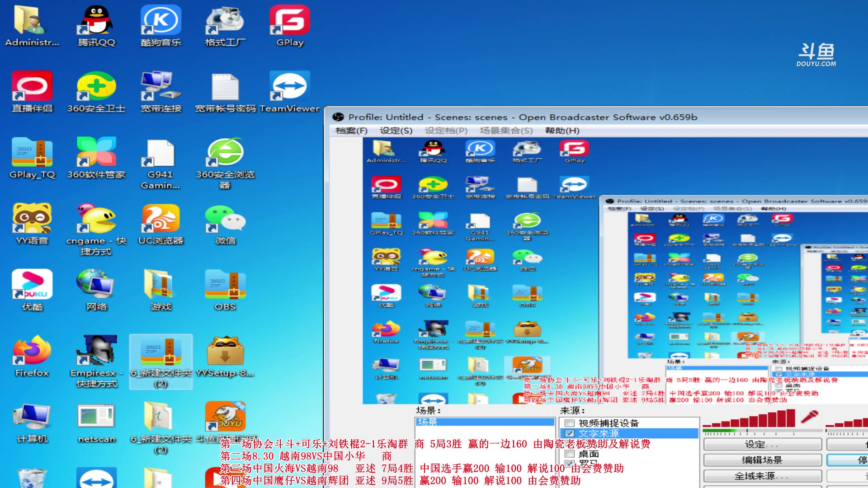This screenshot has height=488, width=868.
Task: Click the 场景集合(S) menu item
Action: click(x=506, y=131)
